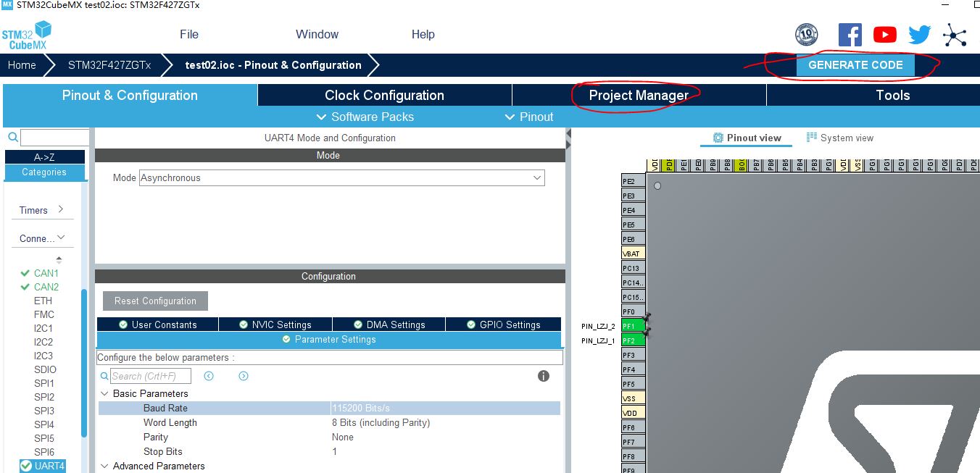This screenshot has height=473, width=980.
Task: Click the small scroll-up arrow above CAN1
Action: pyautogui.click(x=59, y=259)
